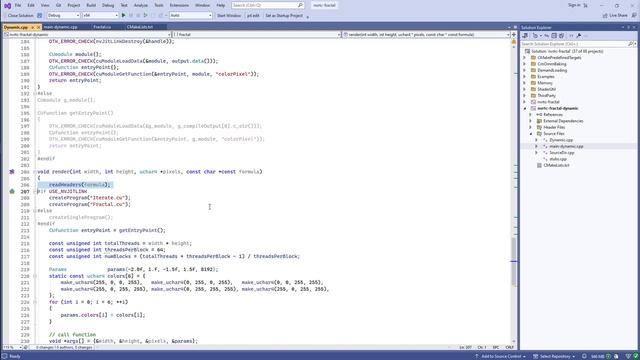Viewport: 640px width, 360px height.
Task: Click the account icon next to Sign in
Action: point(585,5)
